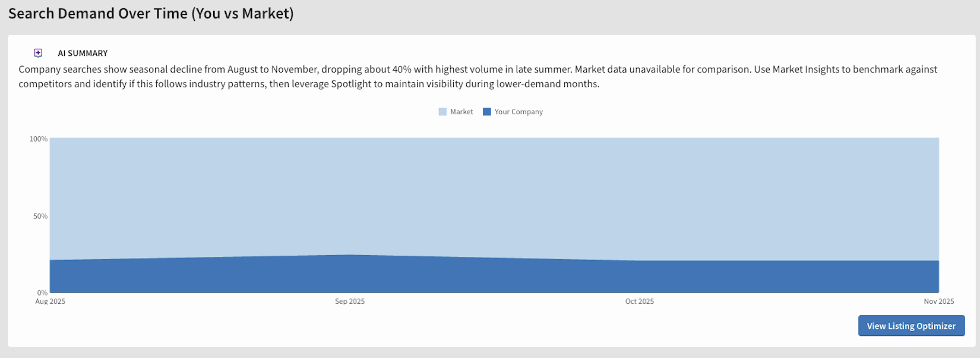The width and height of the screenshot is (980, 358).
Task: Click the AI Summary sparkle icon
Action: [38, 53]
